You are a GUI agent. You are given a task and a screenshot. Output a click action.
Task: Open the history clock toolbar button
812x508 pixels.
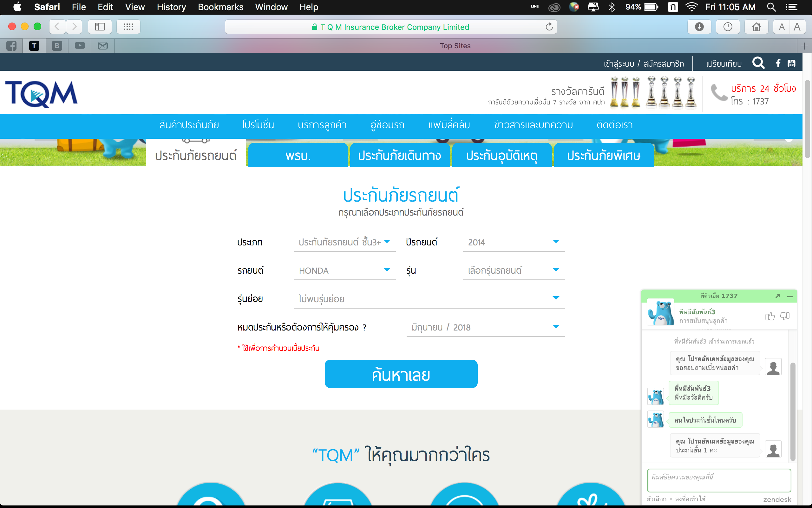728,27
